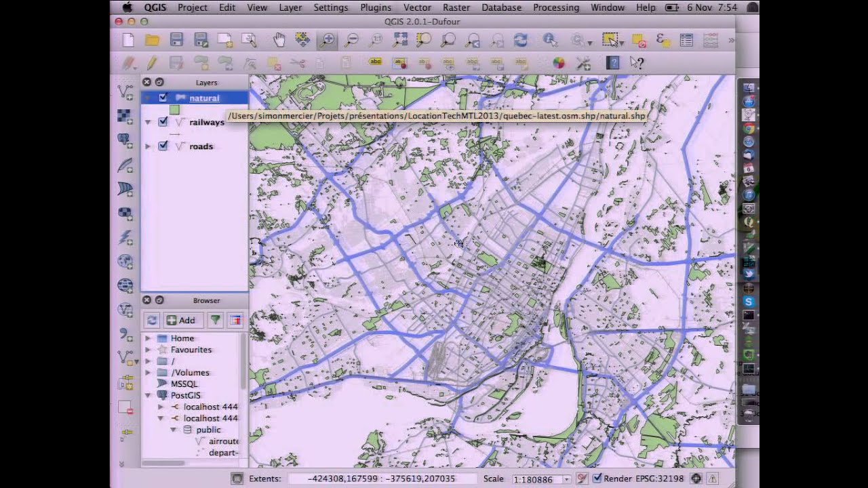
Task: Open the attribute table icon
Action: point(686,41)
